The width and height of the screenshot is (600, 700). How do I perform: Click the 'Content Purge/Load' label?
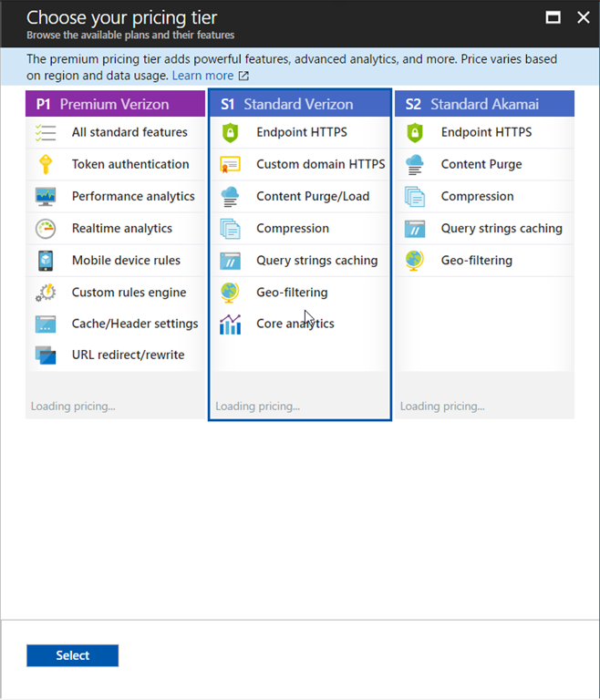click(x=313, y=197)
